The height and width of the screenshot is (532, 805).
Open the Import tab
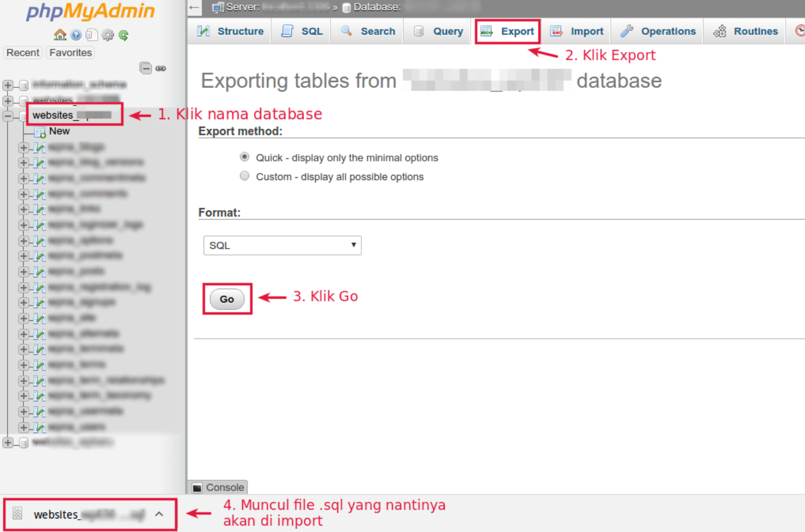coord(577,31)
